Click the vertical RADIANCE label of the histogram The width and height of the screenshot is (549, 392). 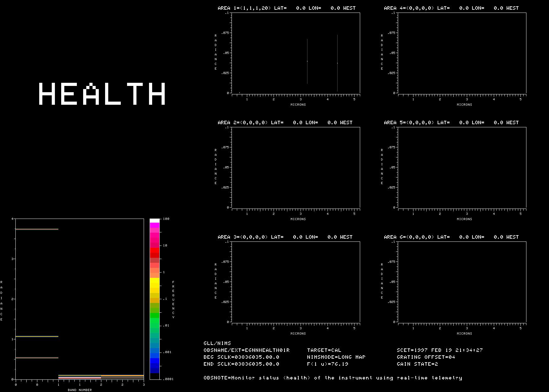click(x=1, y=301)
